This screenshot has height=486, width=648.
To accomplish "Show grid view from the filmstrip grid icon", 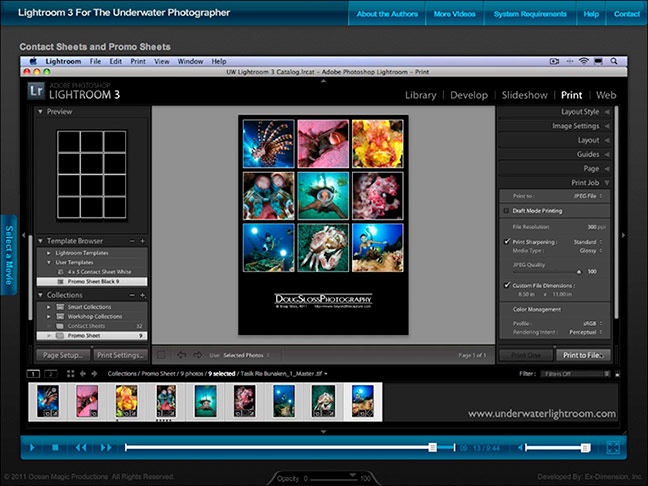I will click(71, 374).
